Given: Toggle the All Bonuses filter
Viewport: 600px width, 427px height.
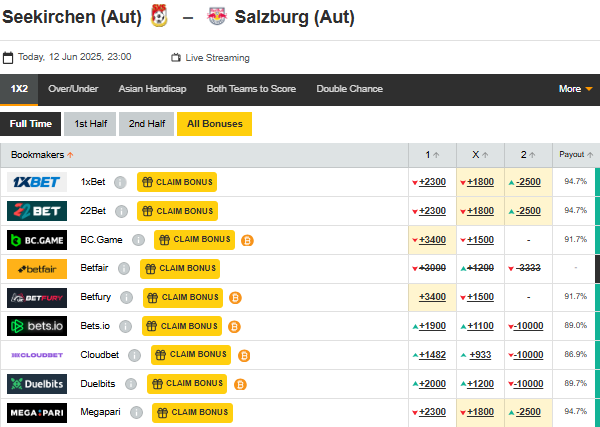Looking at the screenshot, I should [215, 124].
